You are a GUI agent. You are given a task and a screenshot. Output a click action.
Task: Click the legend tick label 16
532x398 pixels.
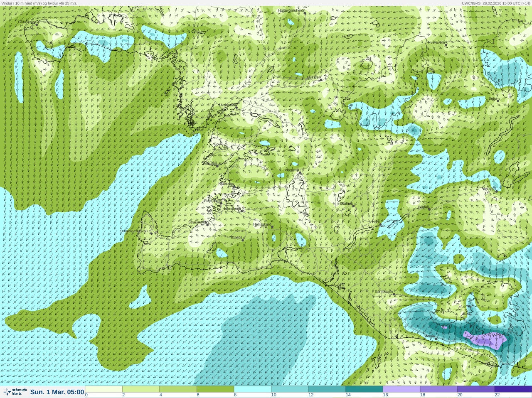point(385,395)
